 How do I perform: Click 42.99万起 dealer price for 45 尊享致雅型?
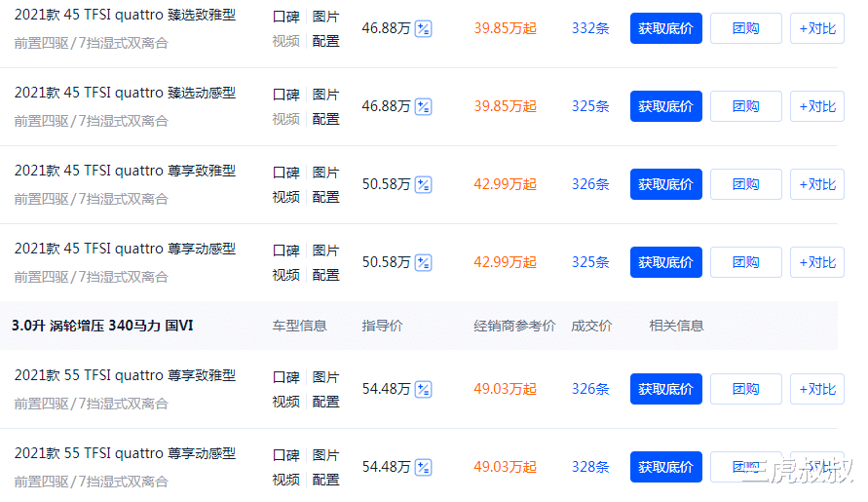point(506,184)
